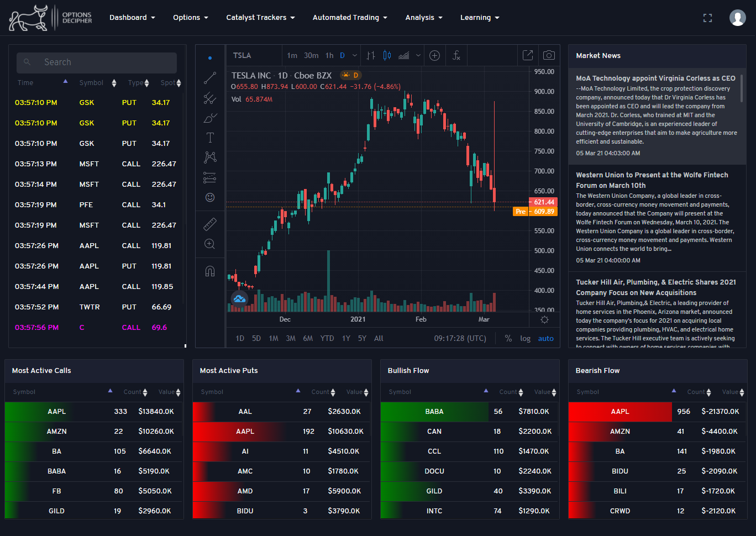Set chart range to 5D
This screenshot has width=756, height=536.
tap(256, 338)
